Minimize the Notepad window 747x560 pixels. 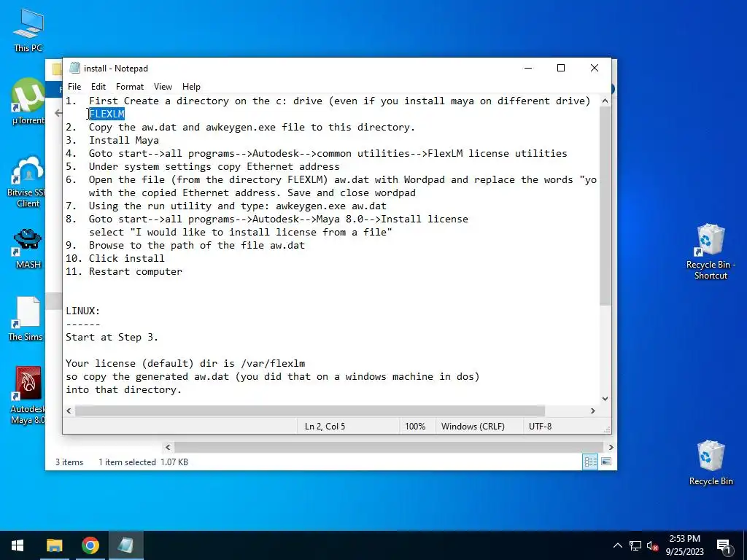pos(528,68)
